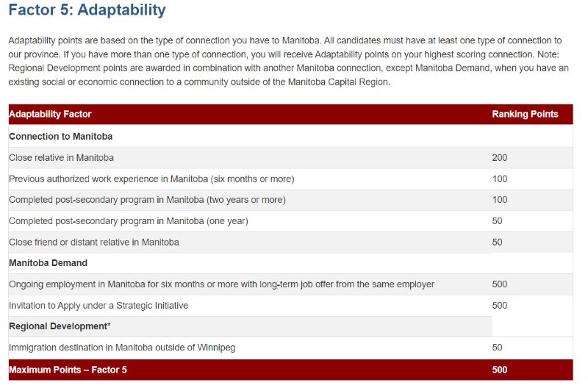Click post-secondary program (one year) row
This screenshot has height=388, width=588.
point(290,221)
